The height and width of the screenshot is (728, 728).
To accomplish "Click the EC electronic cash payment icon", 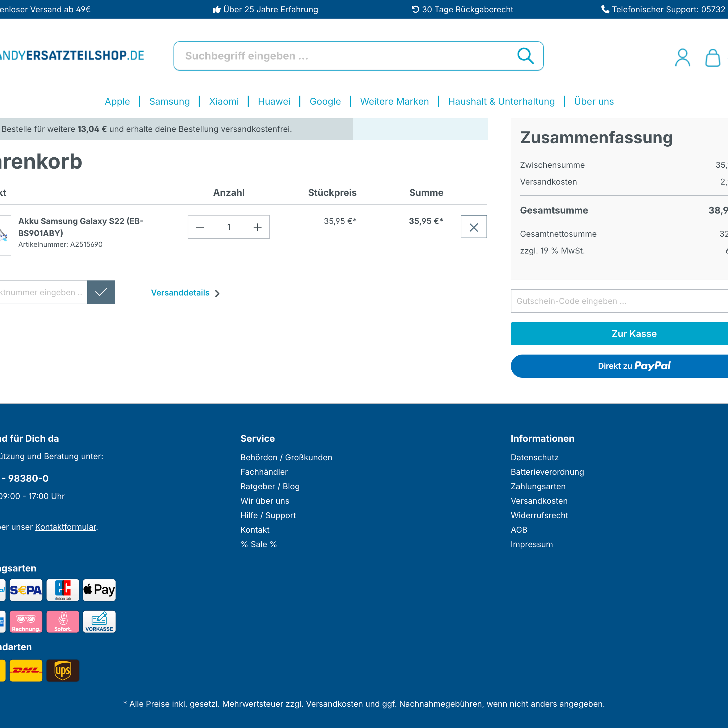I will coord(63,590).
